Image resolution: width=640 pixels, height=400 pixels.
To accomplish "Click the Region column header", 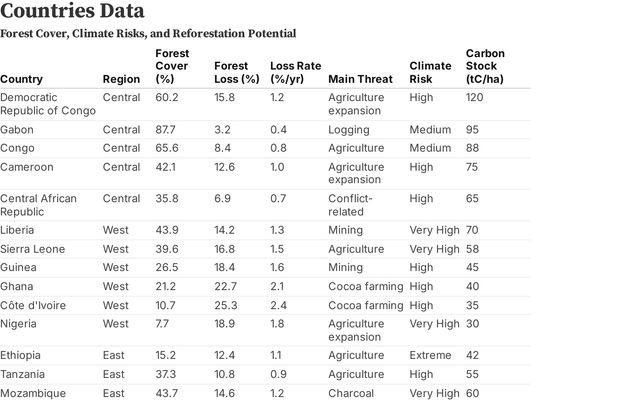I will tap(121, 79).
